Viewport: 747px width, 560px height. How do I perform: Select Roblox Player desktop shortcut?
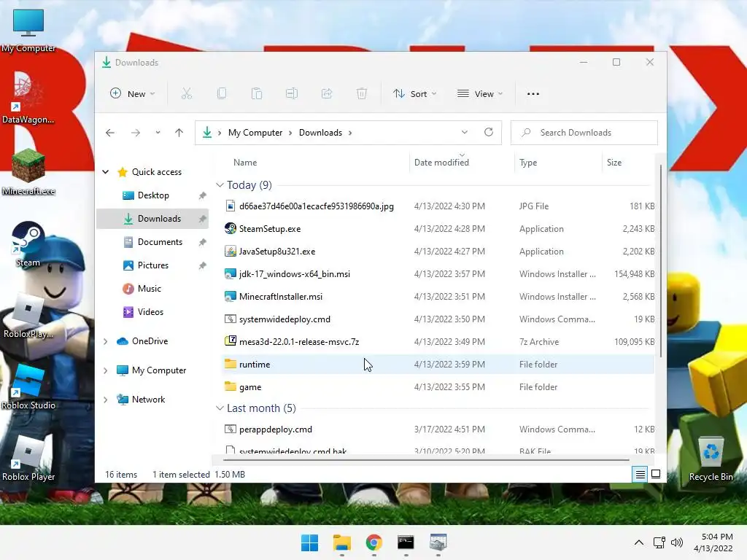point(28,459)
